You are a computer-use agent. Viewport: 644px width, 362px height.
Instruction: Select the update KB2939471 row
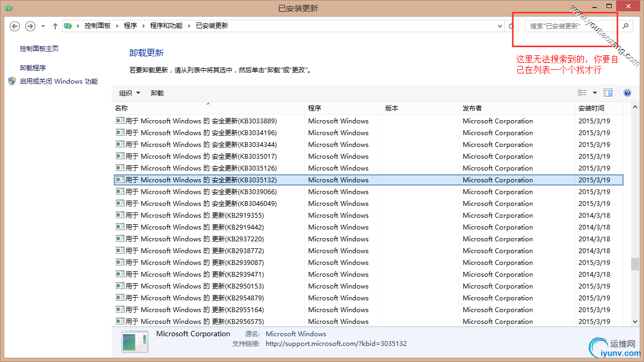pyautogui.click(x=369, y=274)
